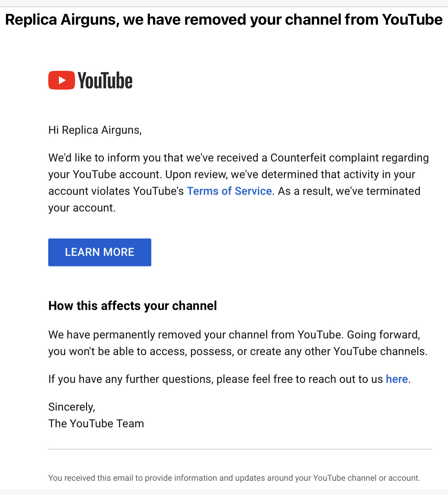Click the 'Sincerely,' closing line
448x495 pixels.
click(72, 407)
